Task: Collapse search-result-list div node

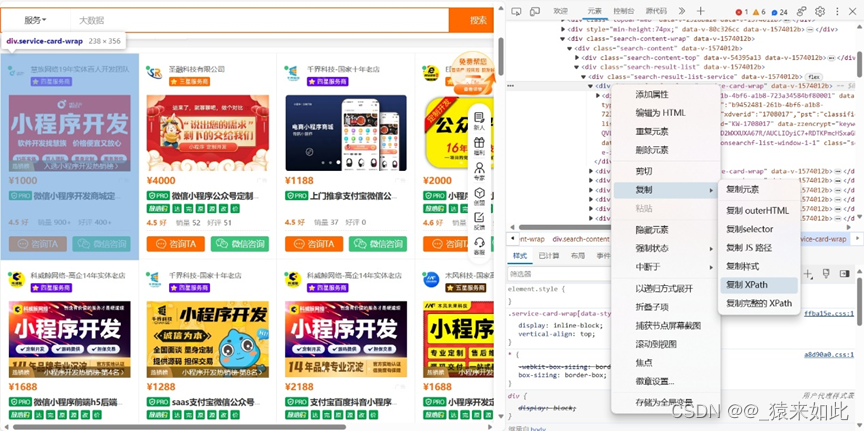Action: point(577,67)
